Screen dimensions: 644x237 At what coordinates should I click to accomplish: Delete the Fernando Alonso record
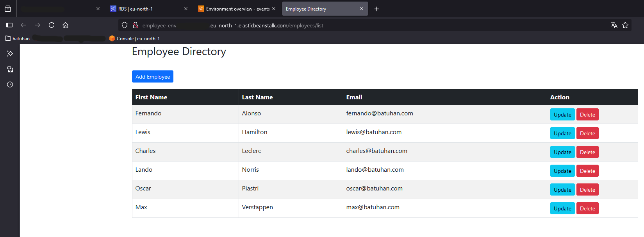(587, 115)
